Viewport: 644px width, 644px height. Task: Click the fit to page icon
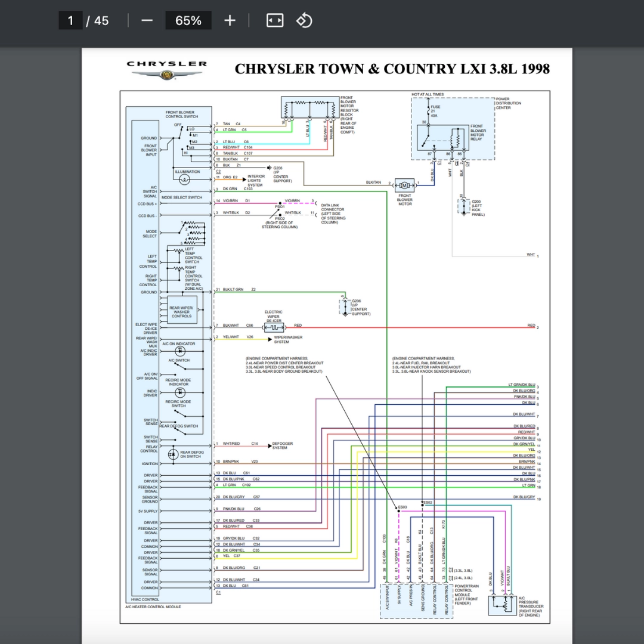point(275,20)
